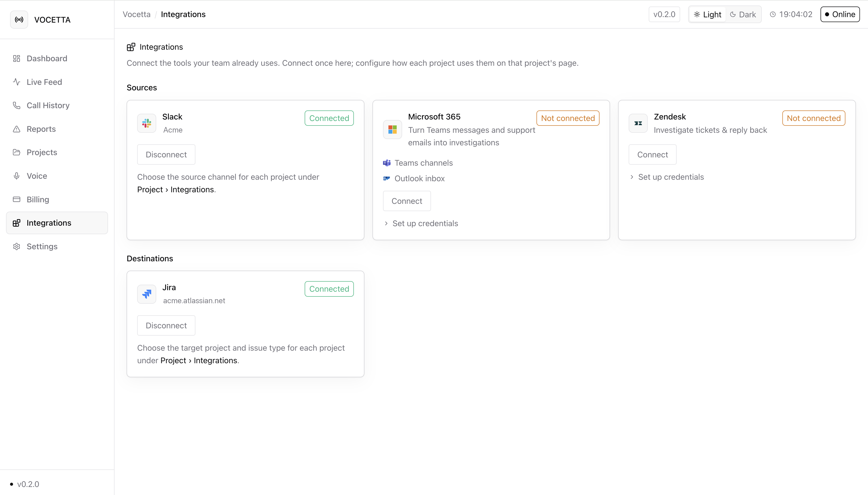Click the Jira logo icon
Viewport: 868px width, 495px height.
(x=147, y=294)
